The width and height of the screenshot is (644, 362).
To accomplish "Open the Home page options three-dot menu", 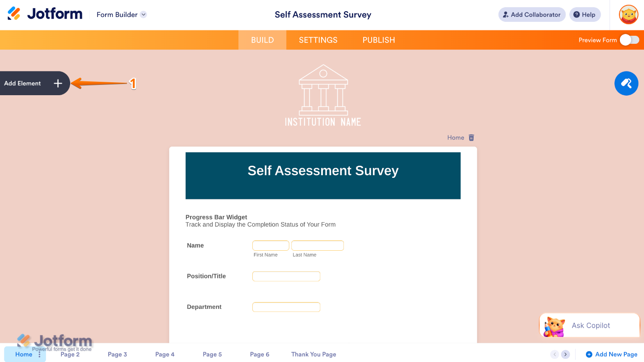I will click(40, 354).
